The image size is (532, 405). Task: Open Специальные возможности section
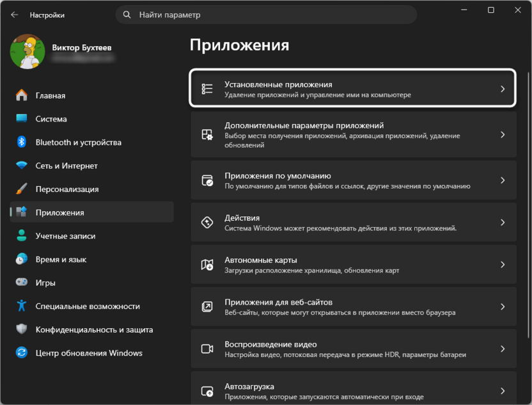[92, 306]
